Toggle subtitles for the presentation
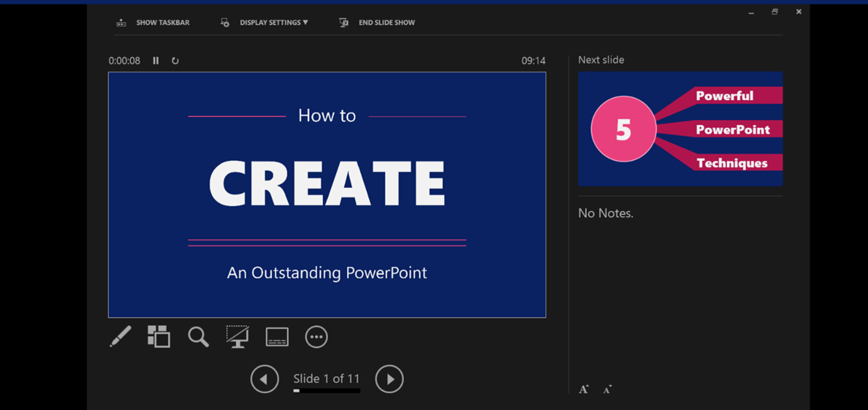The height and width of the screenshot is (410, 868). (276, 336)
